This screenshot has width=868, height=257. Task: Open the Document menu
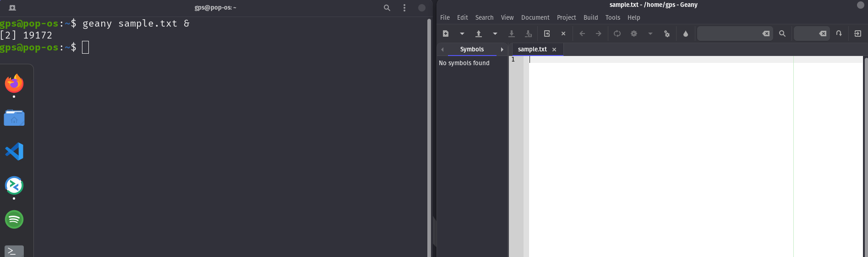click(x=535, y=17)
